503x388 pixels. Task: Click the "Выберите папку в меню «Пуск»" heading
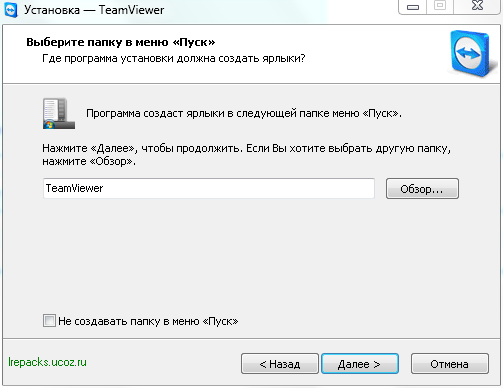click(121, 42)
